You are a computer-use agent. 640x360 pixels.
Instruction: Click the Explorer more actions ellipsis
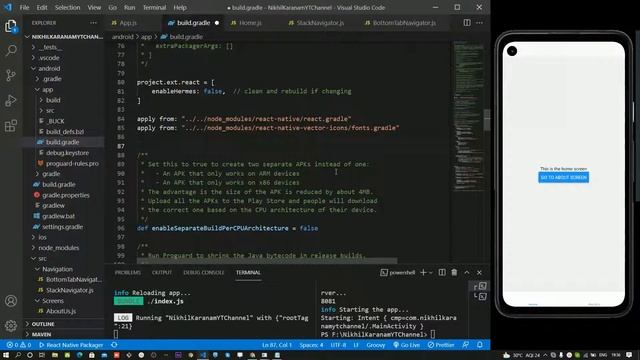pos(93,23)
